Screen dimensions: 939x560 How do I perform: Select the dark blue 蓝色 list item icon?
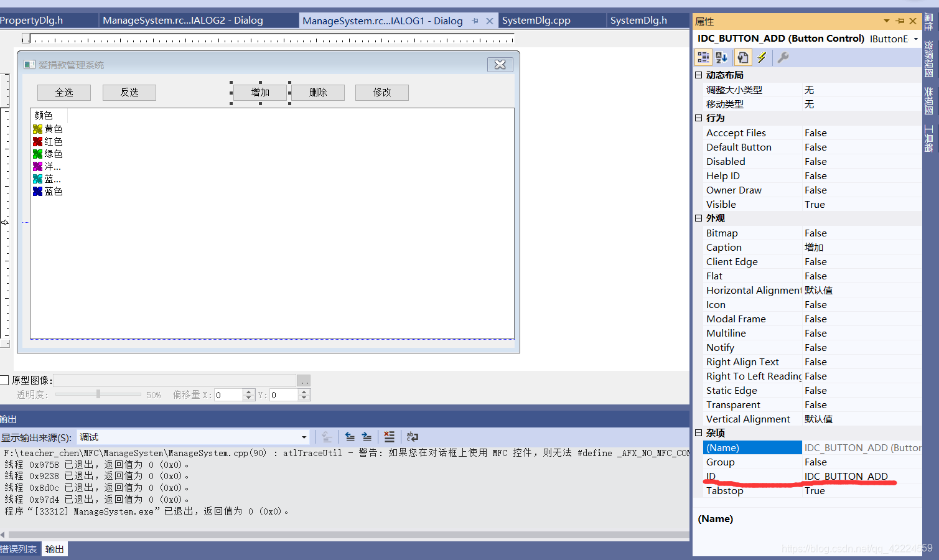(x=37, y=191)
